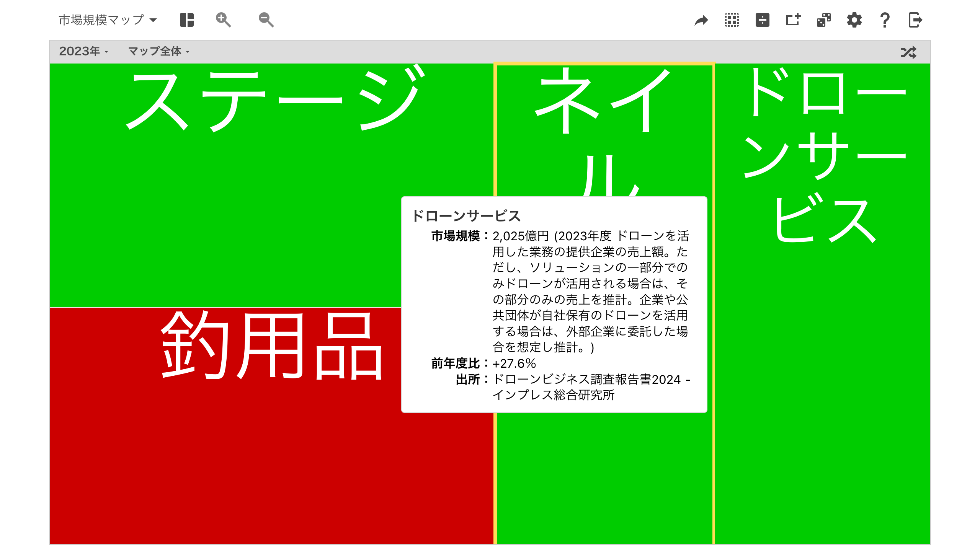980x551 pixels.
Task: Click the dice random icon
Action: [x=824, y=20]
